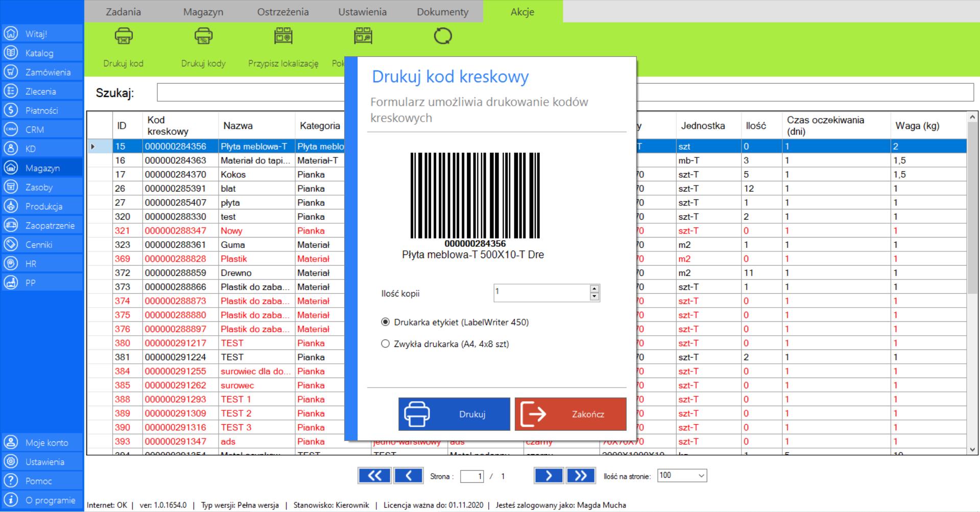This screenshot has width=980, height=512.
Task: Click the Zakończ button in dialog
Action: pos(570,414)
